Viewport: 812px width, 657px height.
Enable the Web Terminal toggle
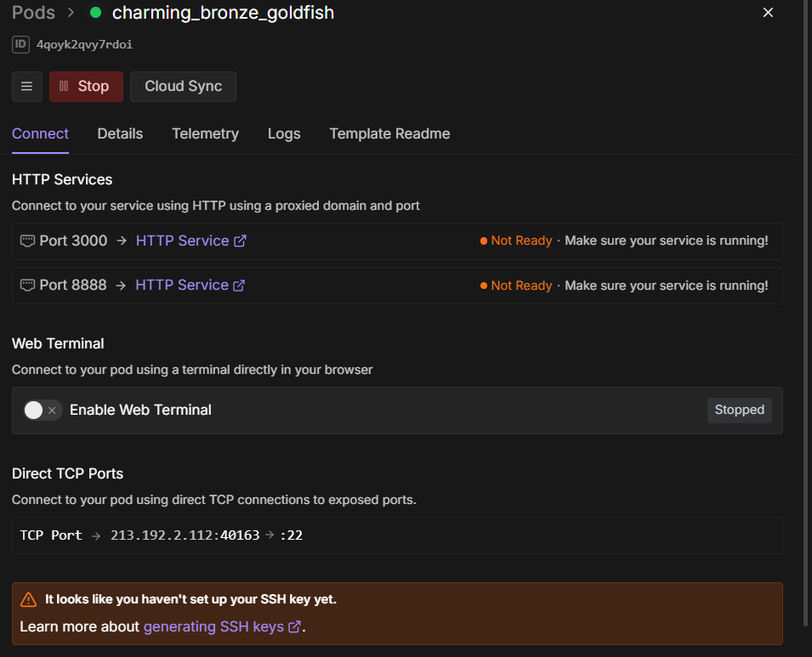coord(43,411)
